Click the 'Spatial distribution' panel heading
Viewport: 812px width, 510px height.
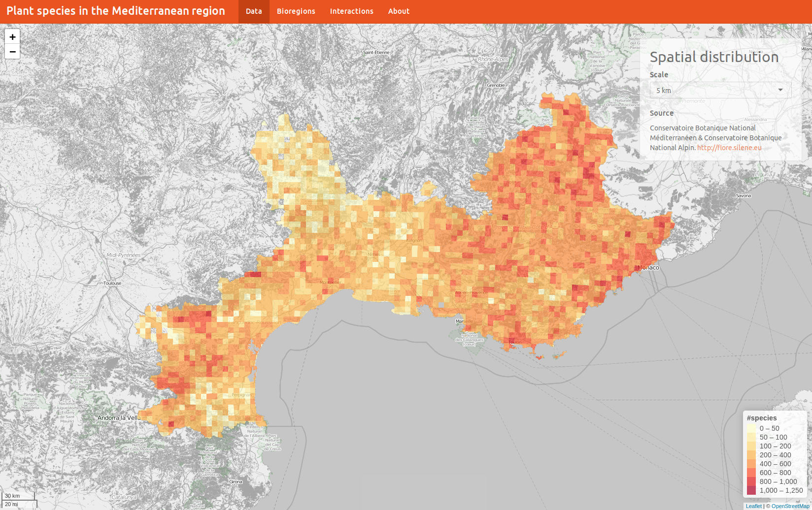714,57
